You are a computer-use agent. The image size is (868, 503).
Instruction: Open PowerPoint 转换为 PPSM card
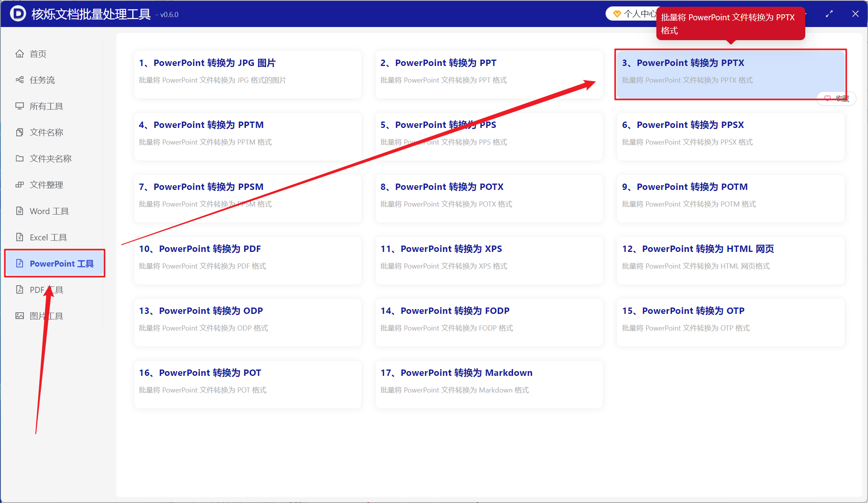pyautogui.click(x=248, y=199)
